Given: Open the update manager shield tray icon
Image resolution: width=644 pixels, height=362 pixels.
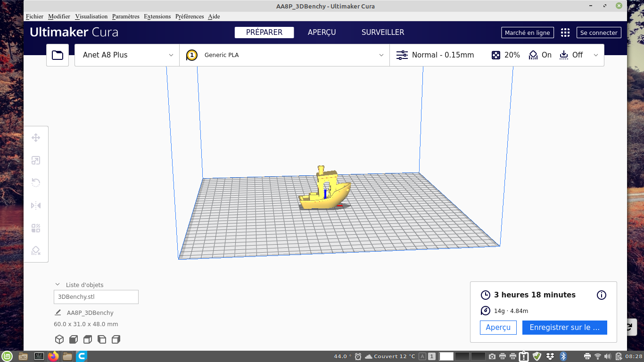Looking at the screenshot, I should 537,356.
